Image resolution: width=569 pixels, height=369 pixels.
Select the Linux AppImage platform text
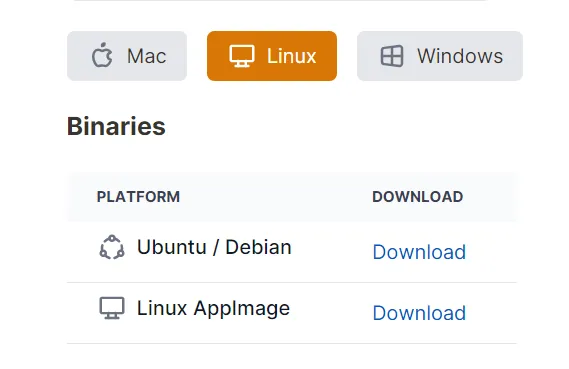[213, 309]
